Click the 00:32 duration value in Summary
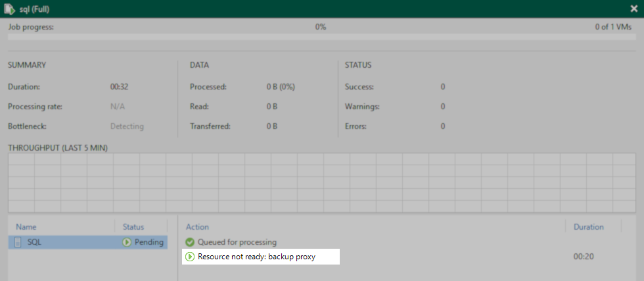Viewport: 644px width, 281px height. [x=120, y=87]
